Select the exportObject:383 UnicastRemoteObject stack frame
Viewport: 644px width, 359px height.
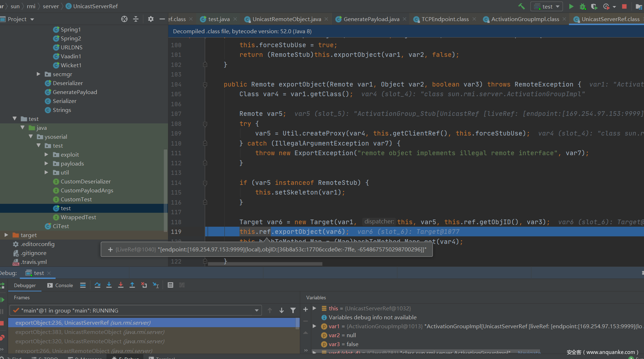pyautogui.click(x=89, y=332)
